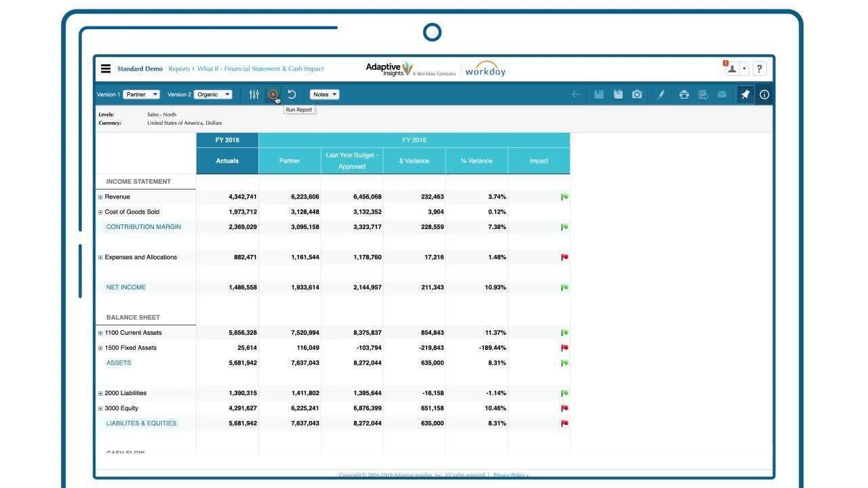Open the hamburger navigation menu
Viewport: 868px width, 488px height.
(x=106, y=68)
